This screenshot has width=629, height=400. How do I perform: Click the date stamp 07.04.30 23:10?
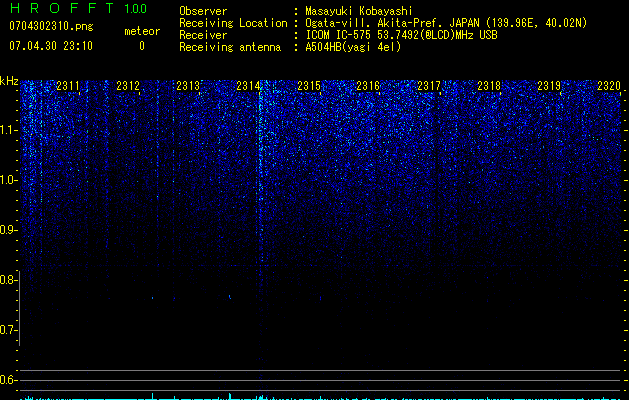(51, 46)
